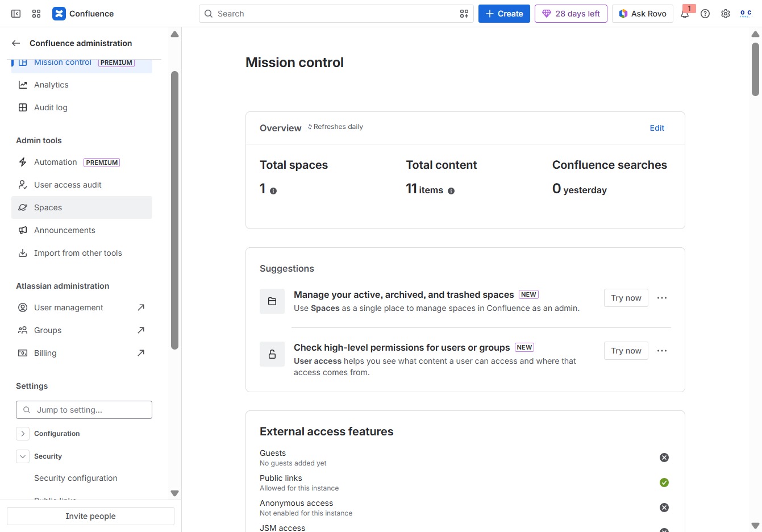Click the Refreshes daily text

(x=338, y=127)
